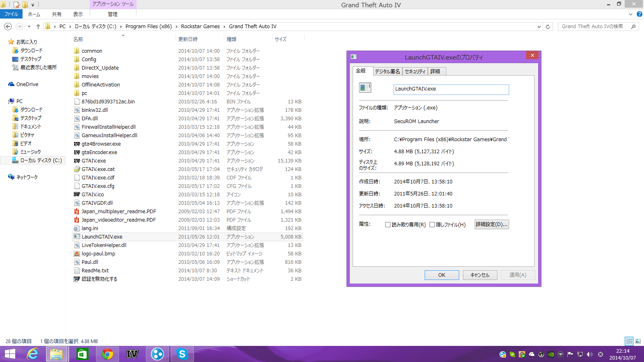The image size is (644, 362).
Task: Open Quick Access Toolbar customize dropdown
Action: point(33,5)
